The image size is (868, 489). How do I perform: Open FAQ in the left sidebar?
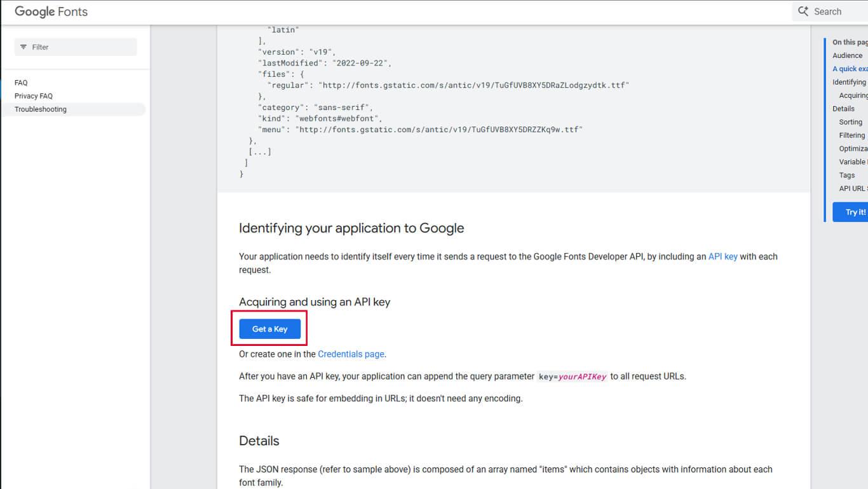click(21, 83)
